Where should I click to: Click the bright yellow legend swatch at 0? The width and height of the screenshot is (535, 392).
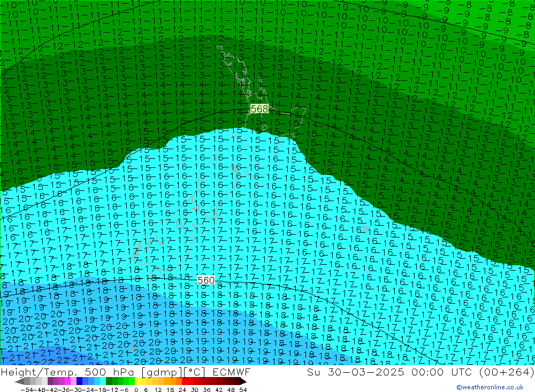tap(137, 381)
